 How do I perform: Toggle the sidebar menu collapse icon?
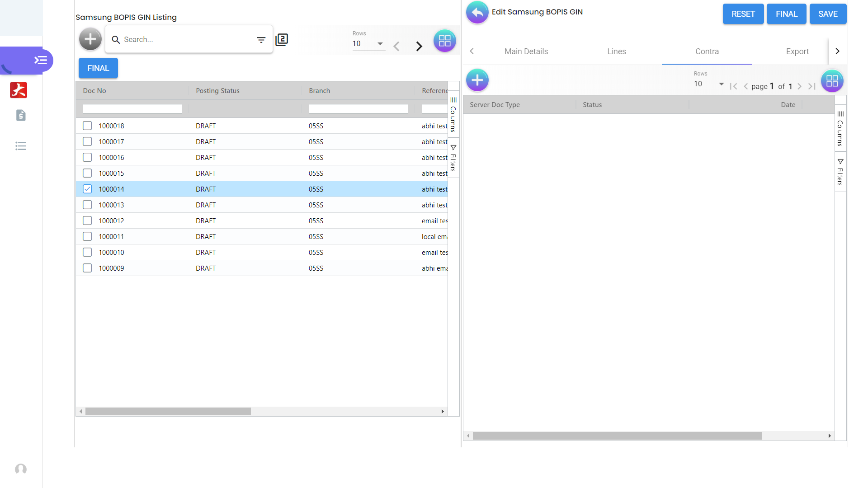coord(41,60)
